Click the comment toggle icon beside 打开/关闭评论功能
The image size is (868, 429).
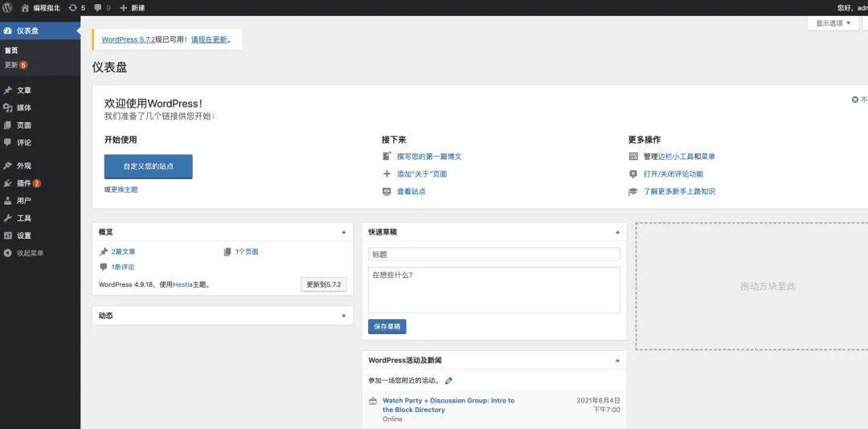click(x=633, y=174)
